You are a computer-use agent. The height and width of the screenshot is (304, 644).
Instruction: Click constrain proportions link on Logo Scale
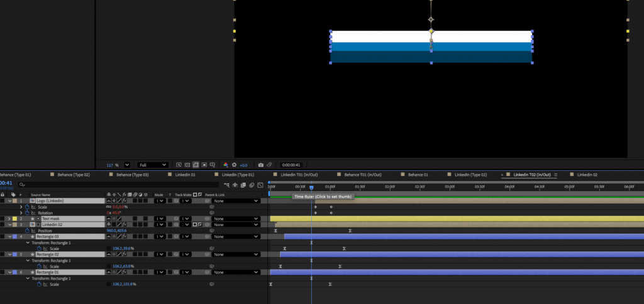[x=108, y=207]
